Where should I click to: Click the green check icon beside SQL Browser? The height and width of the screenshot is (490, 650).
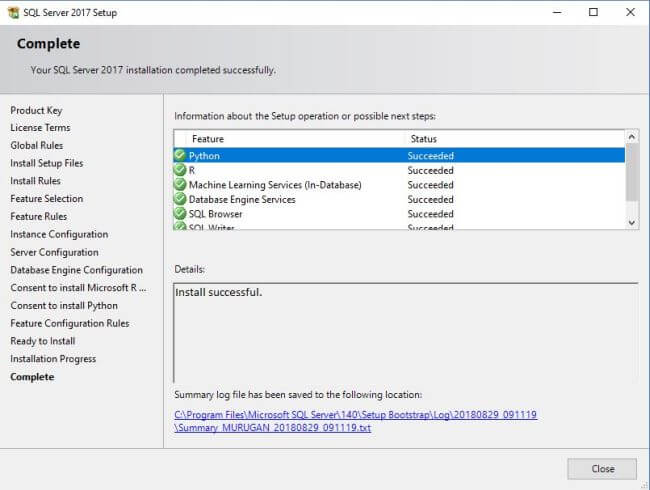[180, 213]
